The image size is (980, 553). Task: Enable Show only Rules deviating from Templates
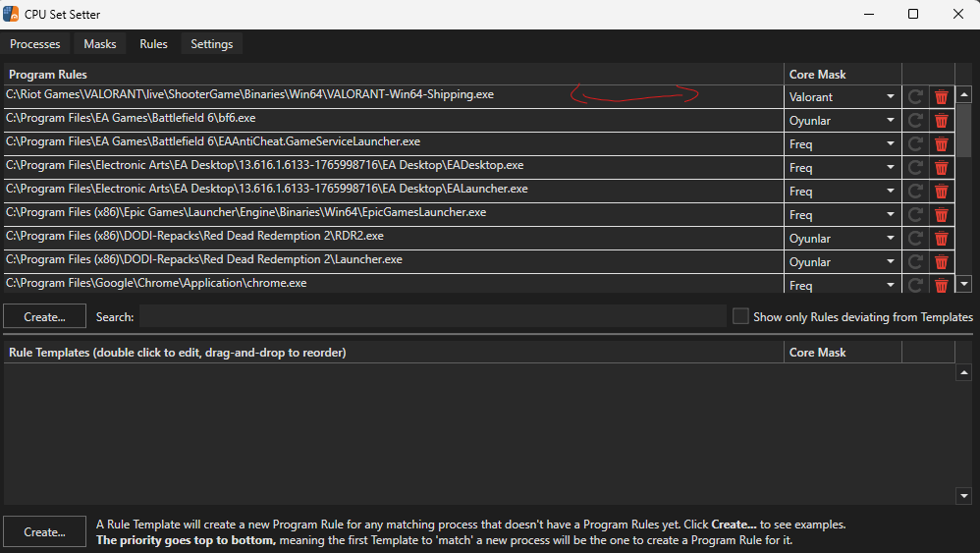740,316
